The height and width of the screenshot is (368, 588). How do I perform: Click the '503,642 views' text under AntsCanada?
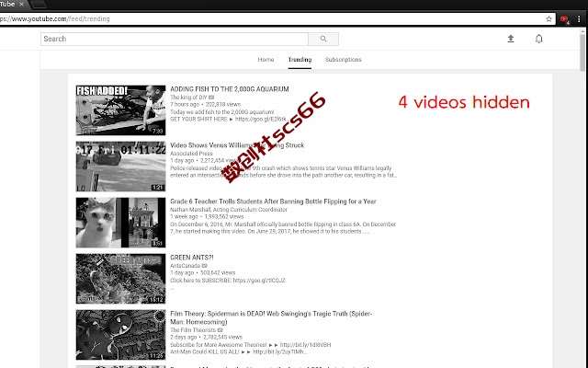(x=218, y=273)
